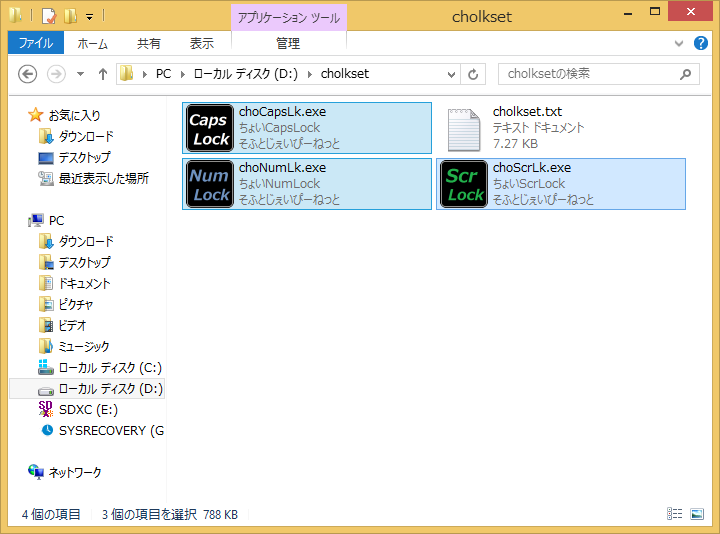Click the cholkset.txt file name
720x534 pixels.
coord(527,112)
